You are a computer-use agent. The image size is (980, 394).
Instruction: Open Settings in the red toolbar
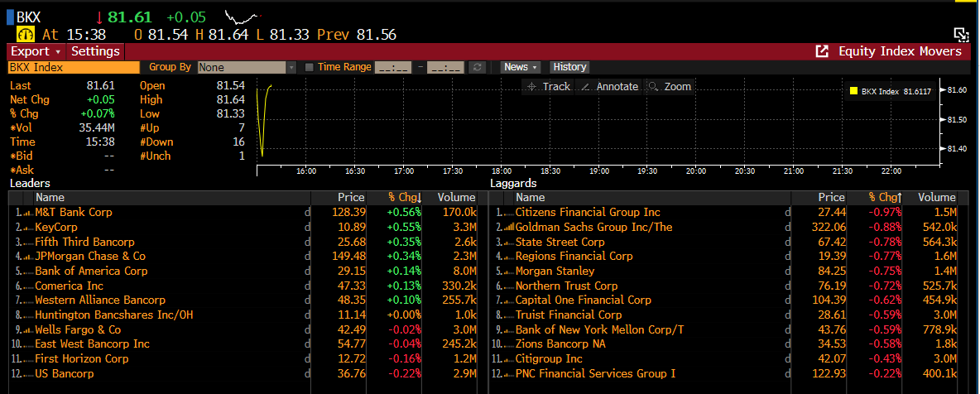coord(95,51)
